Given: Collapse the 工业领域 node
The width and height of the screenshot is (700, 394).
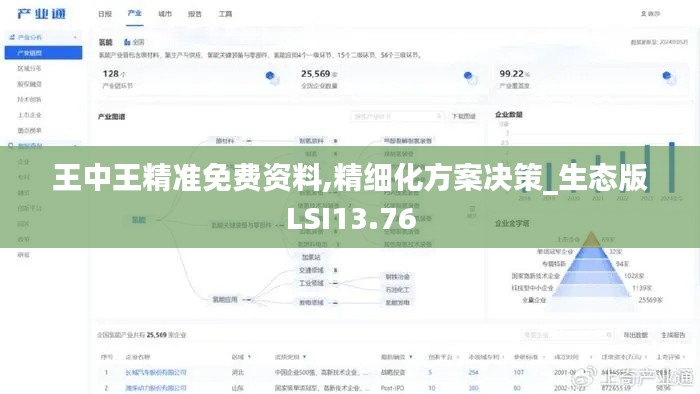Looking at the screenshot, I should [335, 283].
